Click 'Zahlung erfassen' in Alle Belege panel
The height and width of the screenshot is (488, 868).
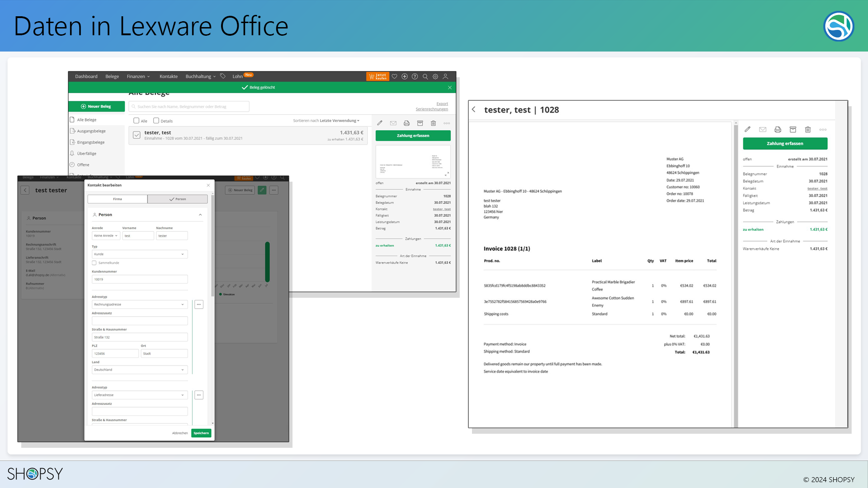413,136
